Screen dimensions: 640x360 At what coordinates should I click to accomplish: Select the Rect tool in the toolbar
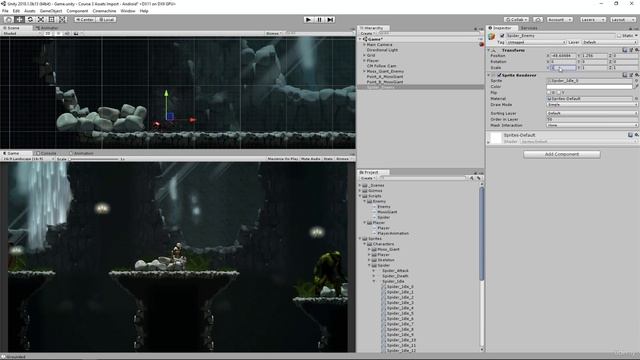point(51,20)
